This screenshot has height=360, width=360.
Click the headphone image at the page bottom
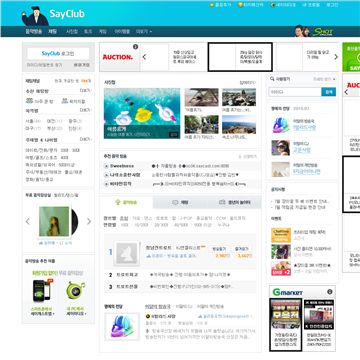point(122,327)
